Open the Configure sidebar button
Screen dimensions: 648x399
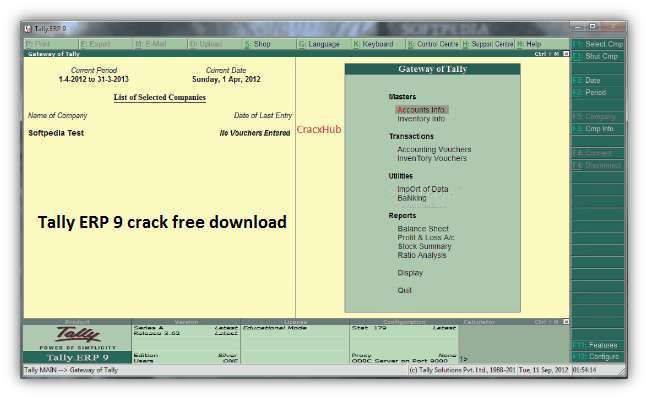tap(598, 356)
